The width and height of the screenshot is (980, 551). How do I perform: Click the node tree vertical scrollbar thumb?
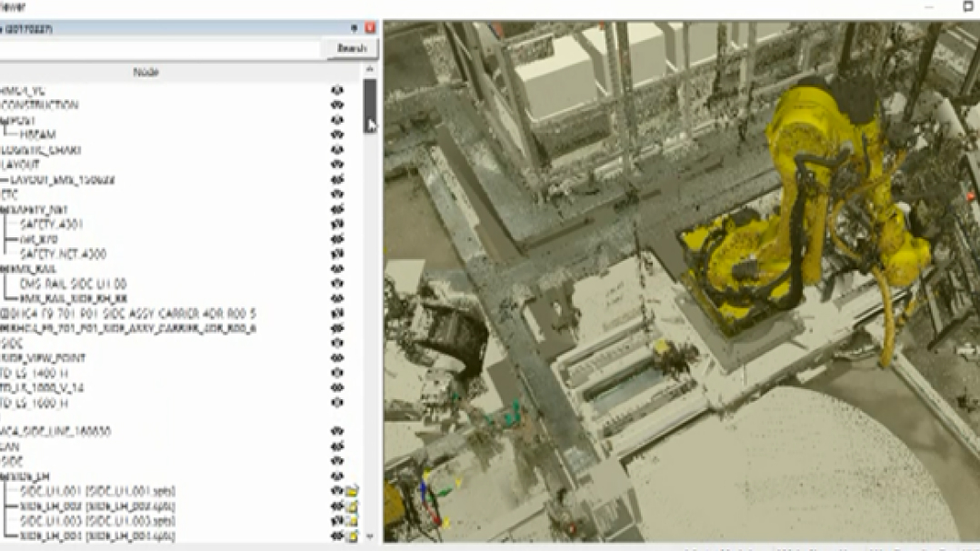(369, 105)
